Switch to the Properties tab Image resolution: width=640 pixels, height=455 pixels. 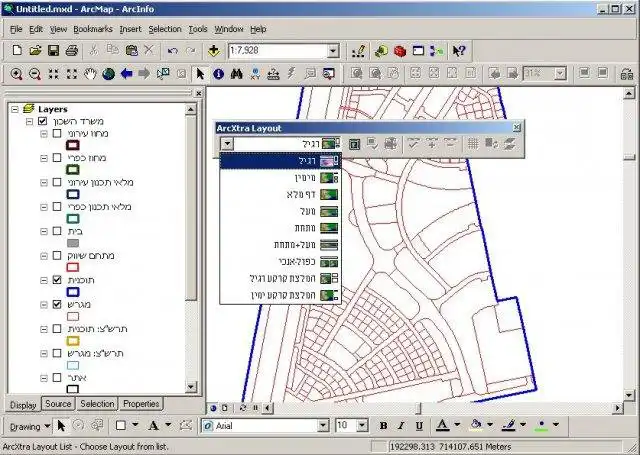141,404
